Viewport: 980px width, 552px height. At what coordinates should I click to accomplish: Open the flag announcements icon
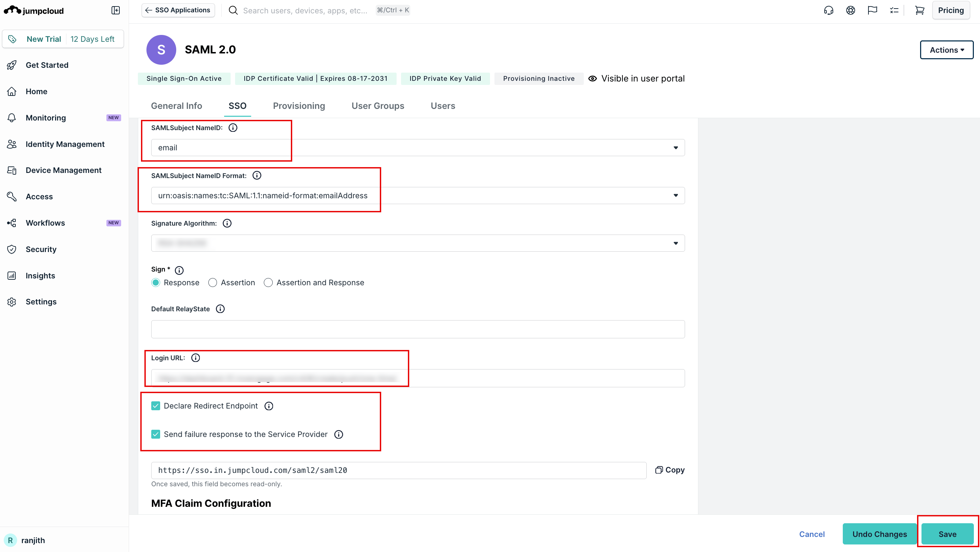point(872,10)
